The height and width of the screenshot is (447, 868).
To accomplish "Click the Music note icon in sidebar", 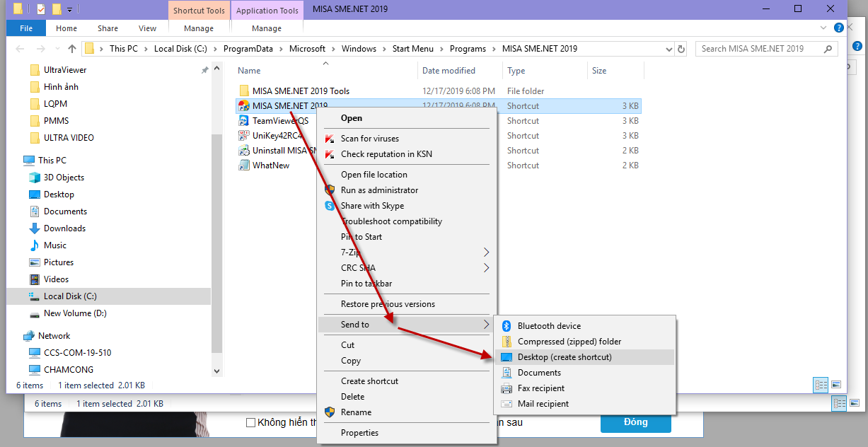I will (35, 245).
